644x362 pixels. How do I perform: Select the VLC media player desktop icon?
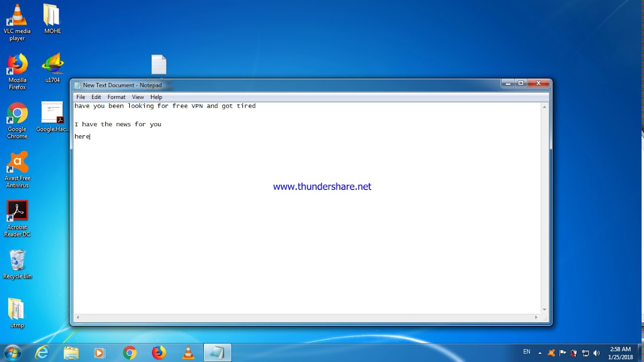[x=17, y=23]
